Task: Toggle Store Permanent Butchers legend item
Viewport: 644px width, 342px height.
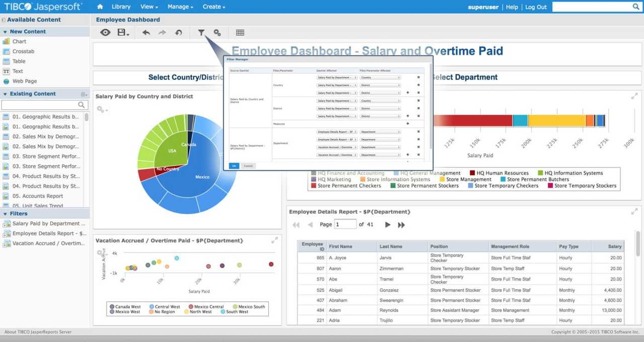Action: coord(534,180)
